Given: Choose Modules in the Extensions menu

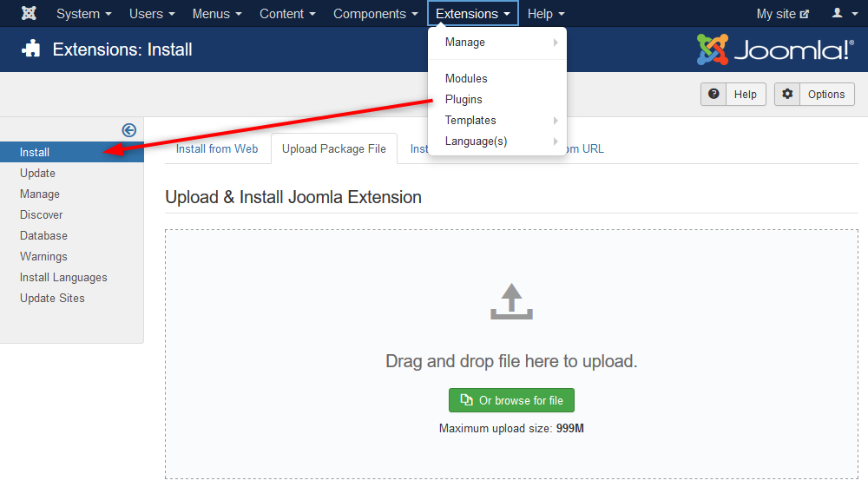Looking at the screenshot, I should (x=466, y=79).
